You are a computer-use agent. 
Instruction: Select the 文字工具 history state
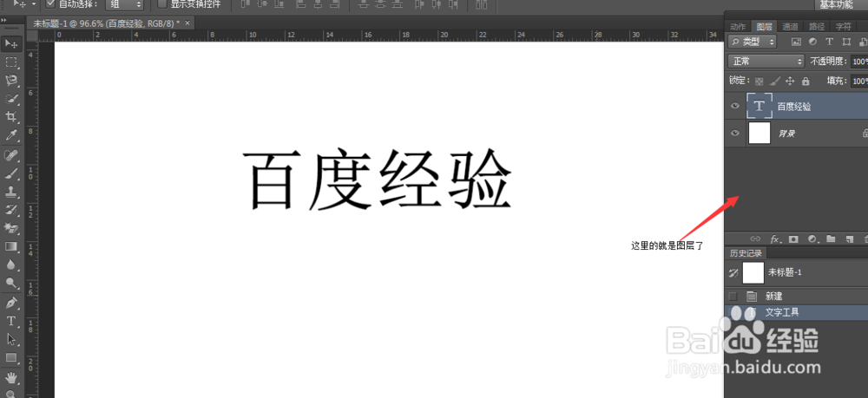pyautogui.click(x=797, y=312)
